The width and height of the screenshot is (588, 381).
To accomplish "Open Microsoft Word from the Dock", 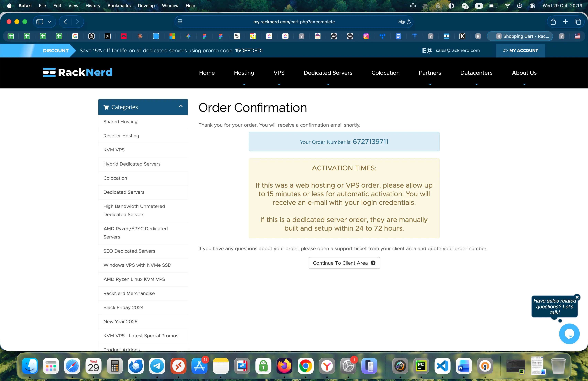I will (x=464, y=366).
